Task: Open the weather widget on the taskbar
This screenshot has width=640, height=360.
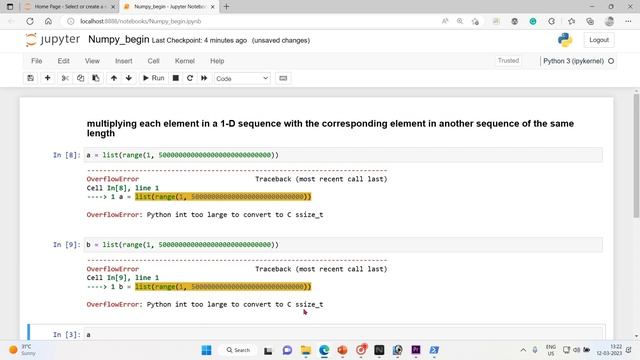Action: 21,350
